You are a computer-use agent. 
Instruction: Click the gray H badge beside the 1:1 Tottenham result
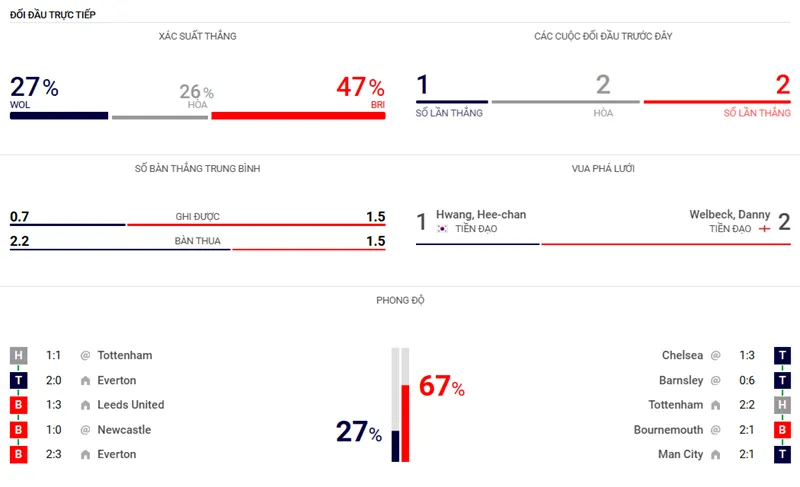(18, 355)
